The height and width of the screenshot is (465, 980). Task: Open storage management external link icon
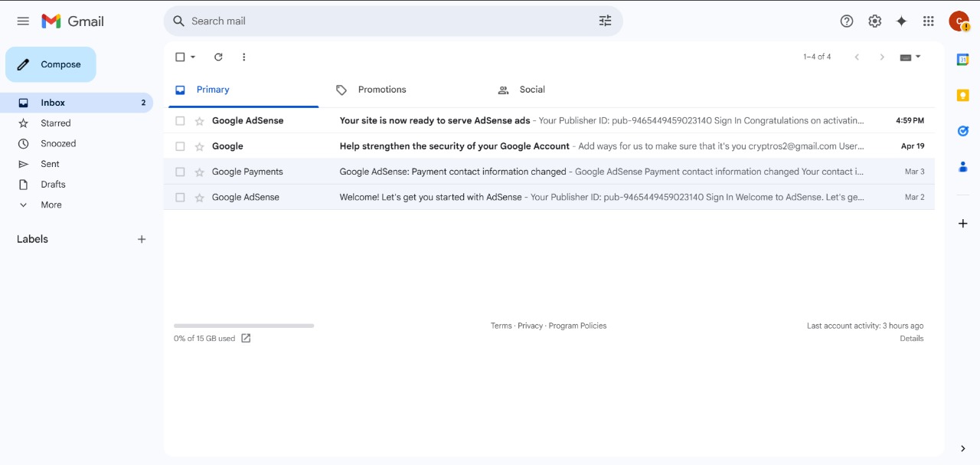(x=246, y=338)
